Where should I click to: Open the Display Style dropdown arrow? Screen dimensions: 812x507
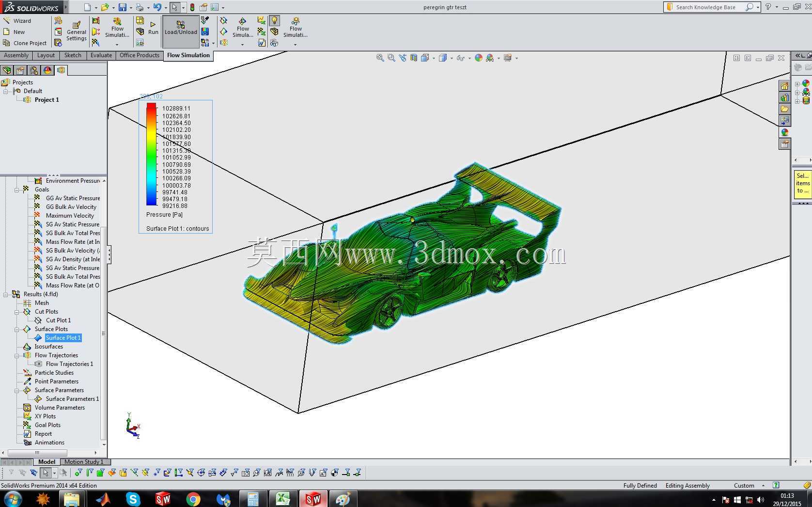click(452, 58)
